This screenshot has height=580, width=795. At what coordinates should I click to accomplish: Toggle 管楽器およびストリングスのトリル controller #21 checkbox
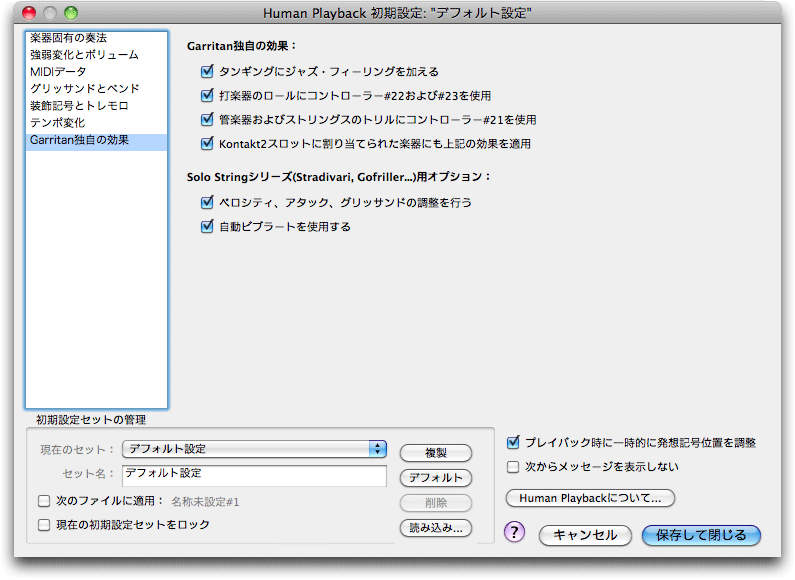point(207,119)
